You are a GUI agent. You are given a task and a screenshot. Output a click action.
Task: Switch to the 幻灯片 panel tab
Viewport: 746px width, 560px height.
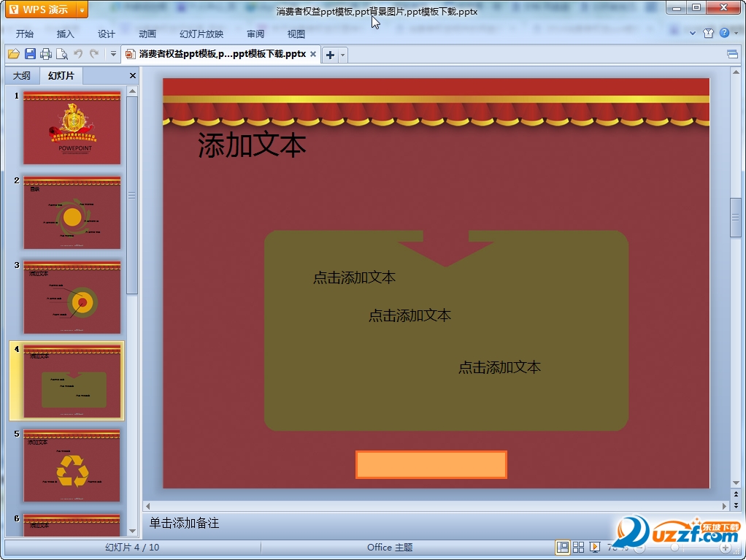click(61, 76)
